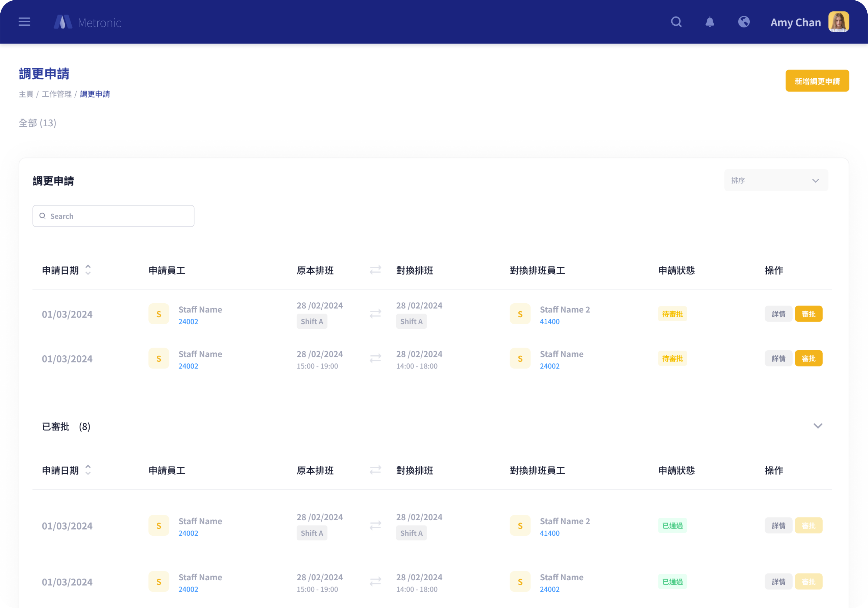
Task: Open 詳情 for second pending request
Action: 778,358
